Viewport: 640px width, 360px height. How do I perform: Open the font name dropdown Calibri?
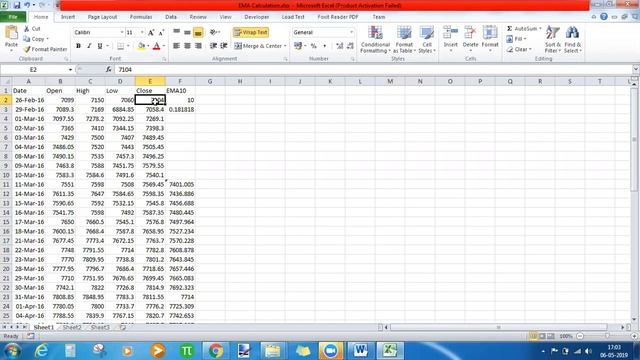pyautogui.click(x=122, y=32)
